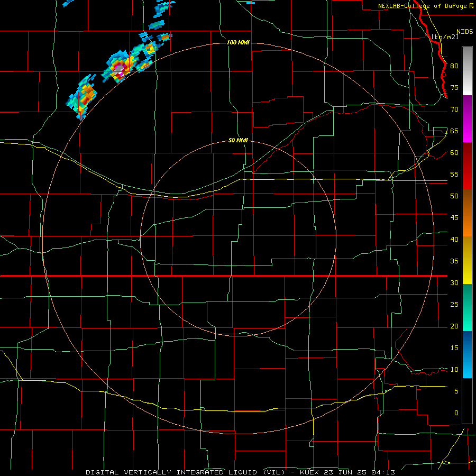The image size is (476, 476).
Task: Click the storm cell with the white-magenta core
Action: click(x=120, y=69)
